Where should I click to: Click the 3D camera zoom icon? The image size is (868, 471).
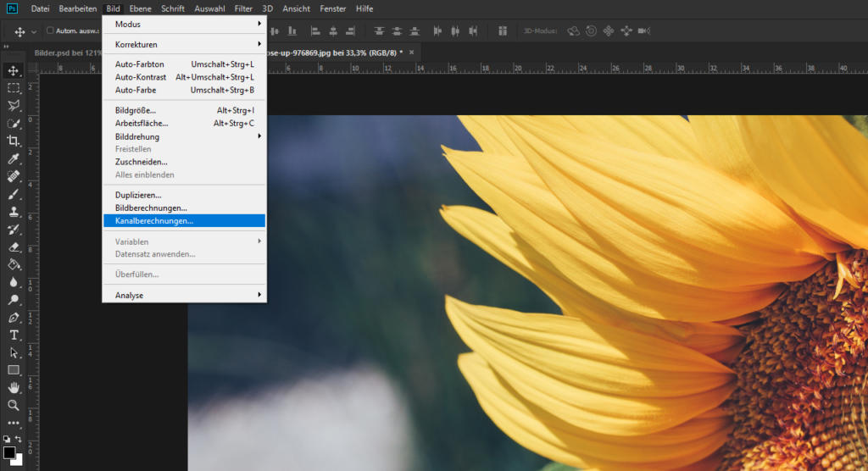(x=644, y=31)
